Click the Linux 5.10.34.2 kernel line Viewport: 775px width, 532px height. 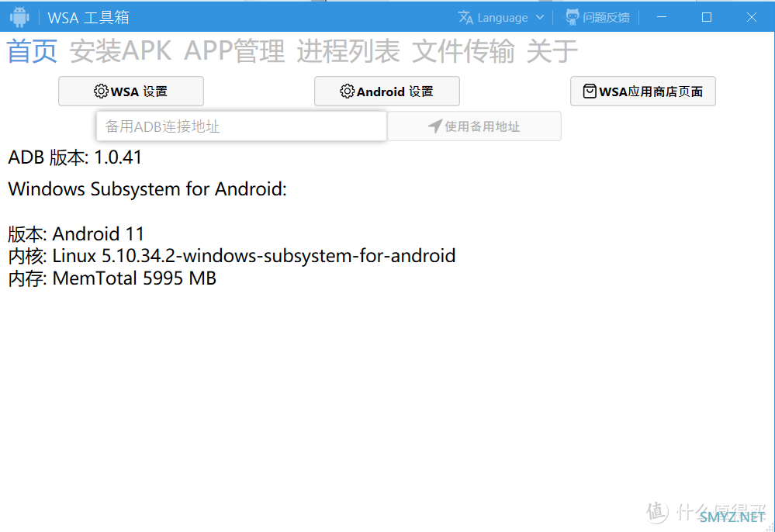coord(232,256)
